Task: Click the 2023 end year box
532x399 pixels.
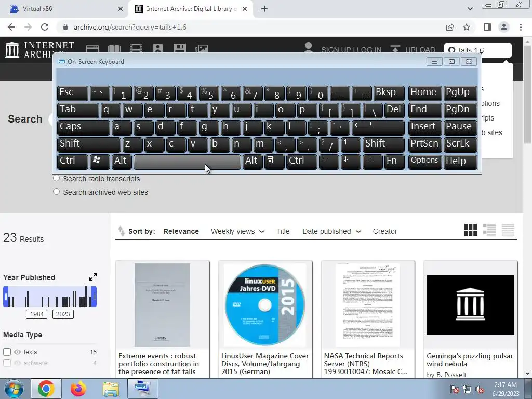Action: coord(63,314)
